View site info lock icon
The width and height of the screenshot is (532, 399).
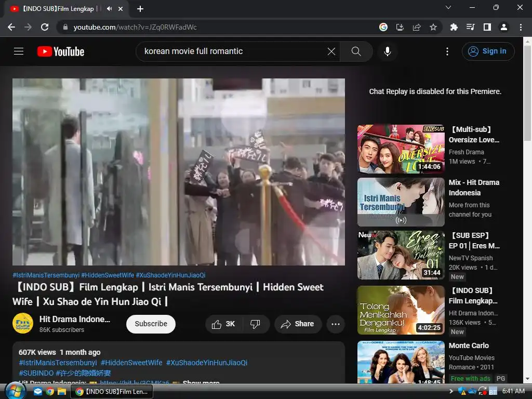click(65, 27)
